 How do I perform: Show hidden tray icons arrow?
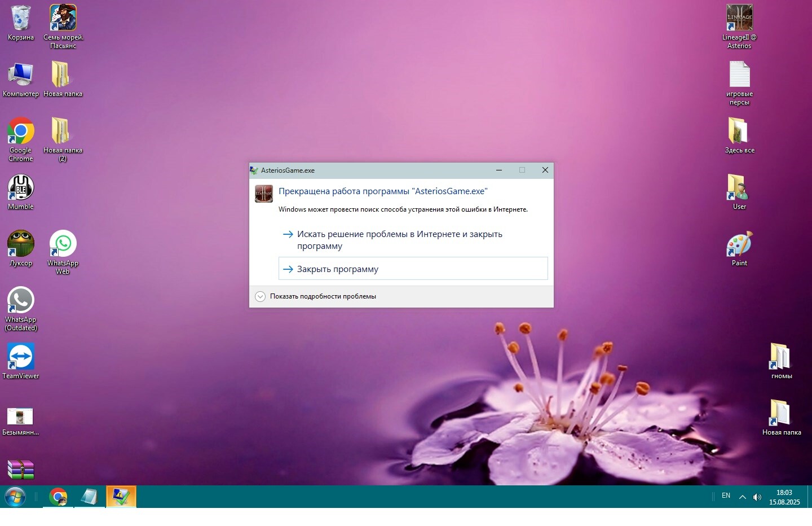(x=743, y=497)
